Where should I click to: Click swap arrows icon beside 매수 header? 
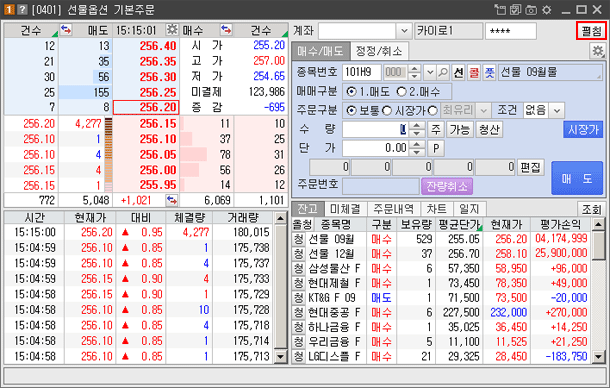(226, 29)
